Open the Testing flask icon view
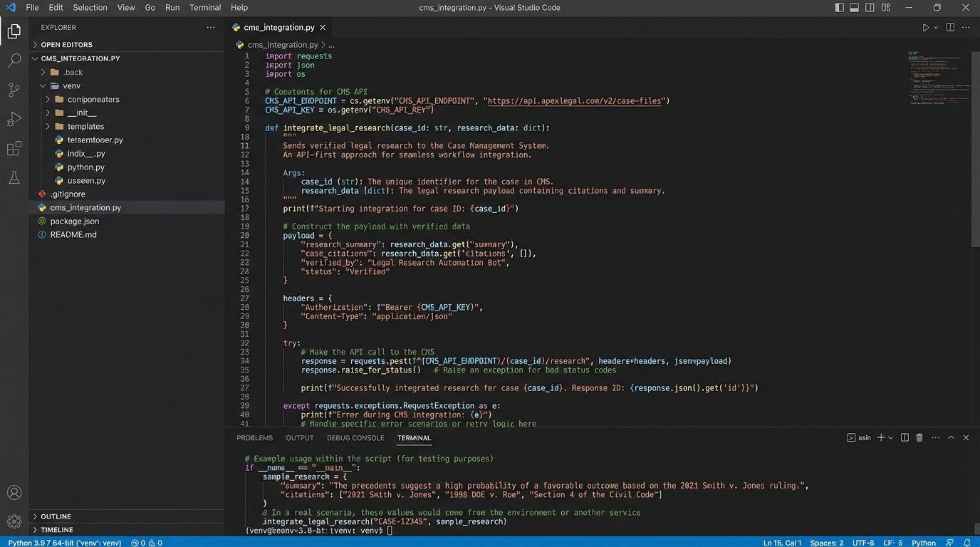 [14, 178]
